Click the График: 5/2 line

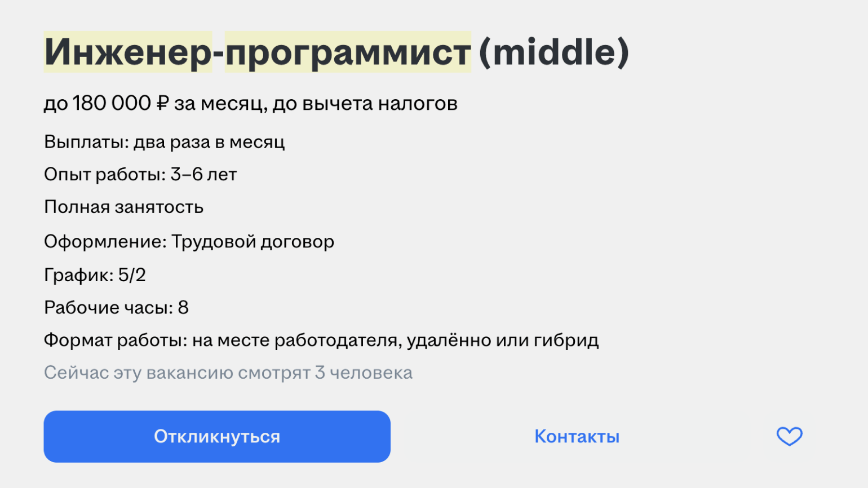point(95,275)
